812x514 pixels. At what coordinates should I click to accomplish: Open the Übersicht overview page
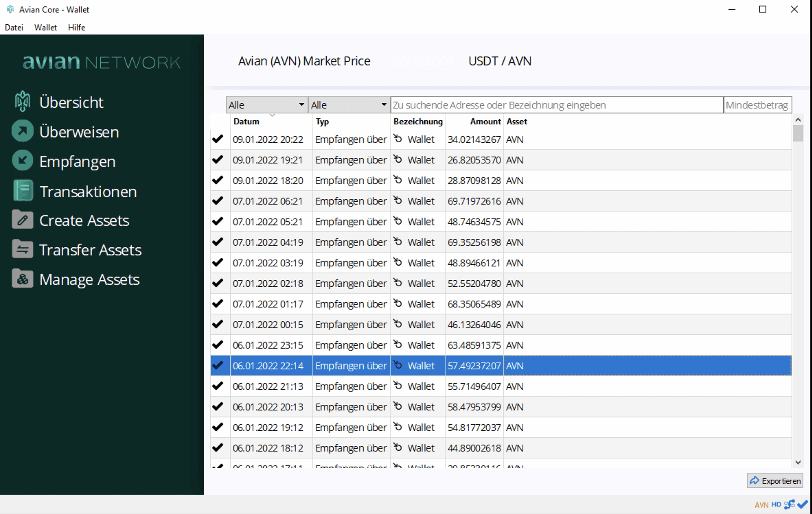(71, 102)
